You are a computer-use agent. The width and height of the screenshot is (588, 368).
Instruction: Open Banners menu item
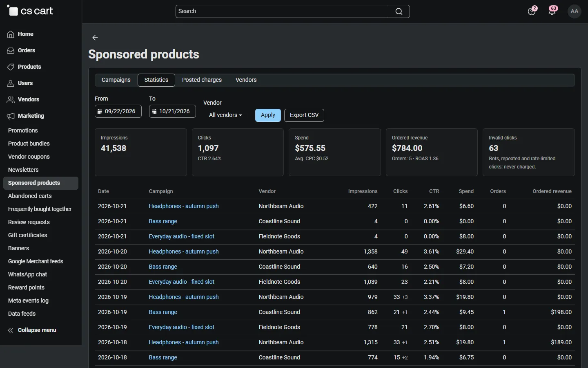(19, 248)
